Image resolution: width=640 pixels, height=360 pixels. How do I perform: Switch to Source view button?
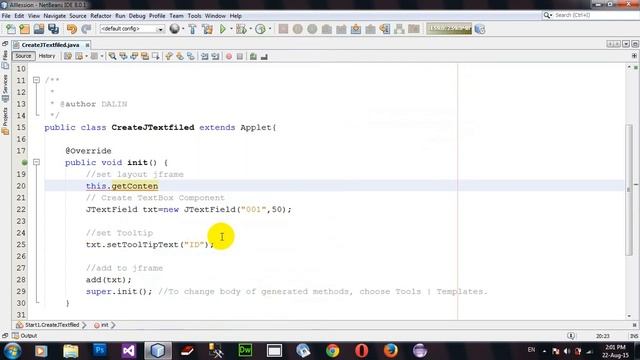(23, 56)
